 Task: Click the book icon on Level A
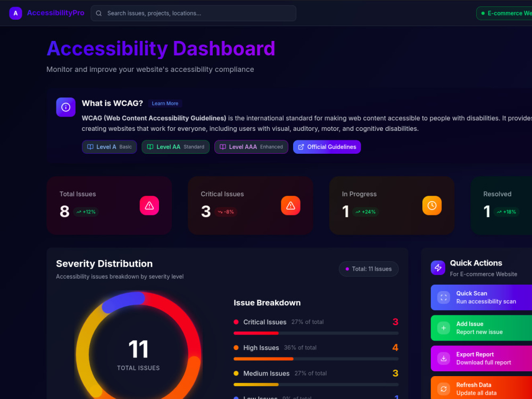pyautogui.click(x=90, y=147)
